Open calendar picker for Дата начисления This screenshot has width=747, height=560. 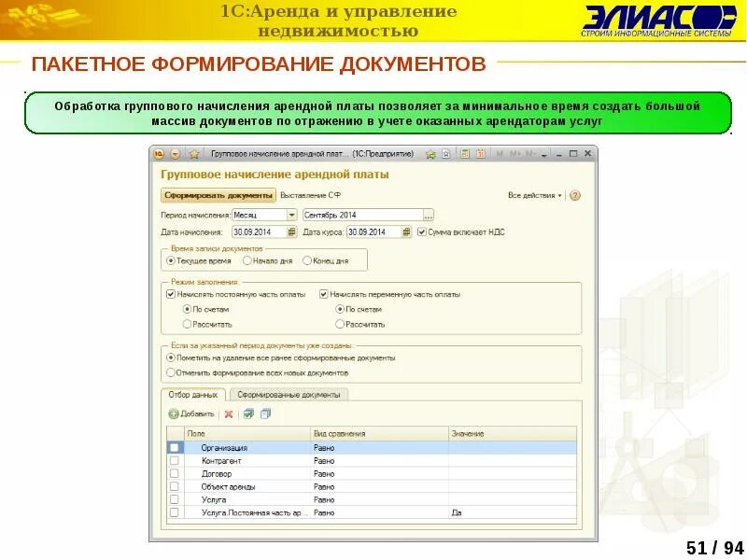291,231
